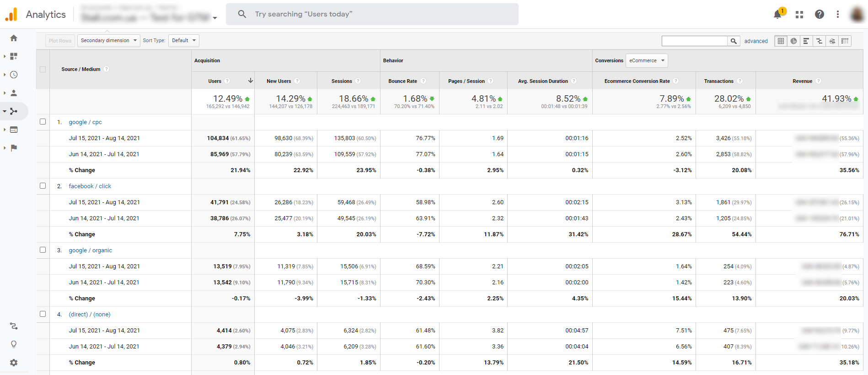The image size is (868, 375).
Task: Expand the Realtime section arrow in sidebar
Action: coord(5,75)
